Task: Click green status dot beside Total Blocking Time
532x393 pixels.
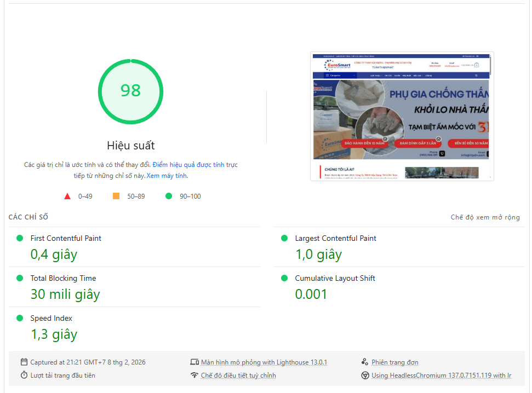Action: click(x=20, y=278)
